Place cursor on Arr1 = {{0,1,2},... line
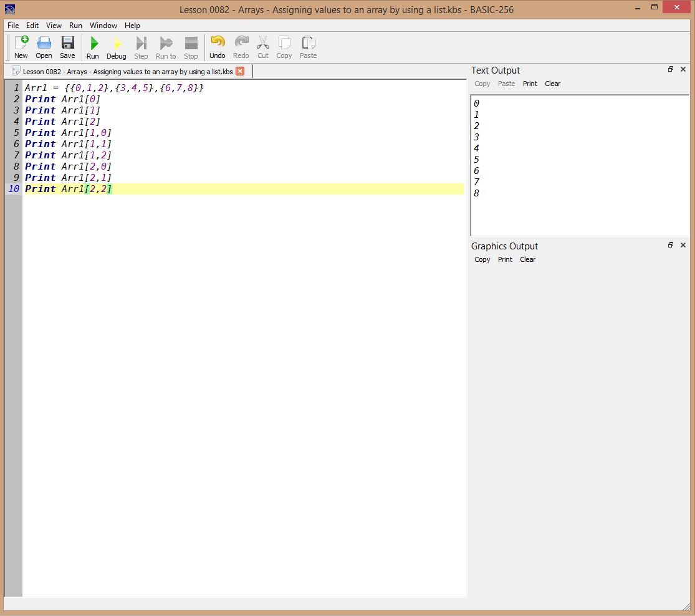Image resolution: width=695 pixels, height=616 pixels. [x=114, y=88]
